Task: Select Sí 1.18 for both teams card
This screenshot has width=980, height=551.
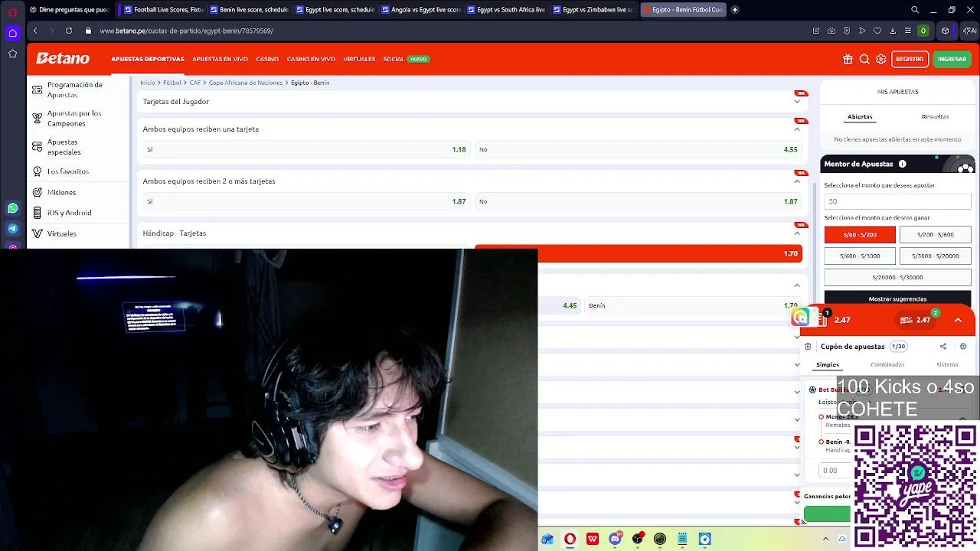Action: pyautogui.click(x=305, y=149)
